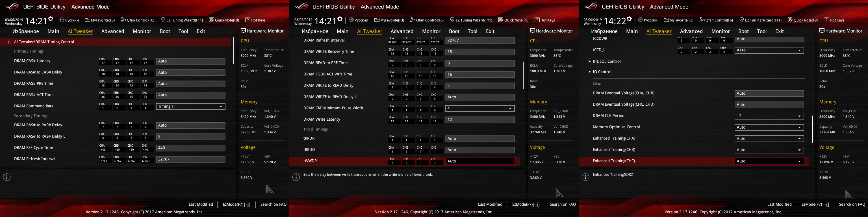Click the globe language icon in left screenshot
Image resolution: width=868 pixels, height=217 pixels.
point(62,20)
